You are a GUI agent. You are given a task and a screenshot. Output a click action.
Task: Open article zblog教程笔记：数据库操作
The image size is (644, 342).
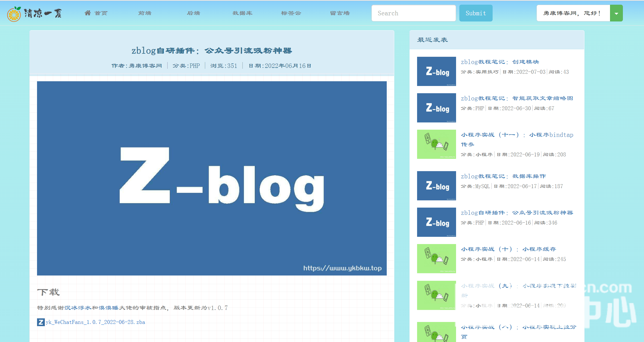(x=503, y=176)
